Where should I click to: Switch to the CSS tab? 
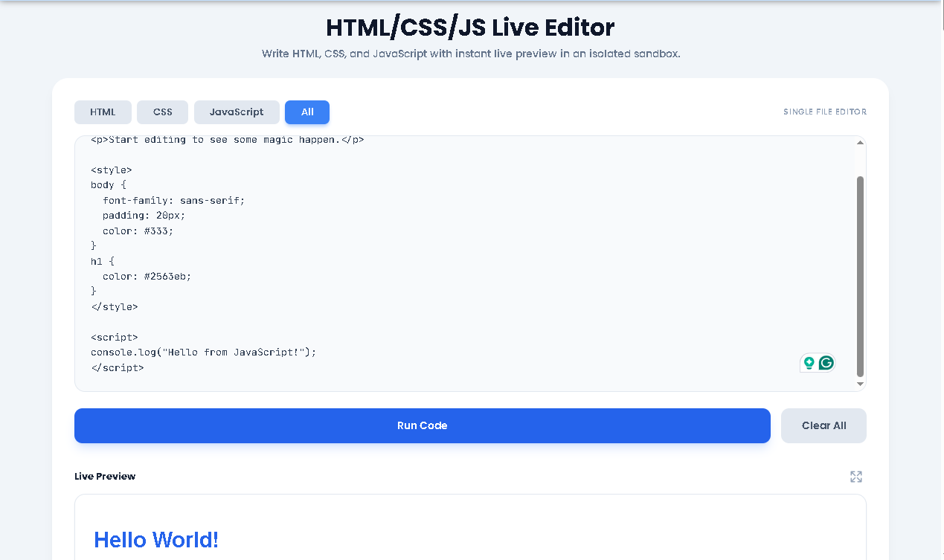coord(162,112)
